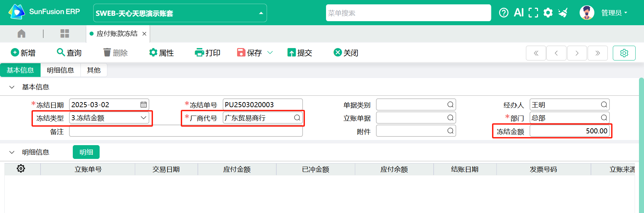Click the 立账单号 column header
Screen dimensions: 644x213
tap(88, 169)
